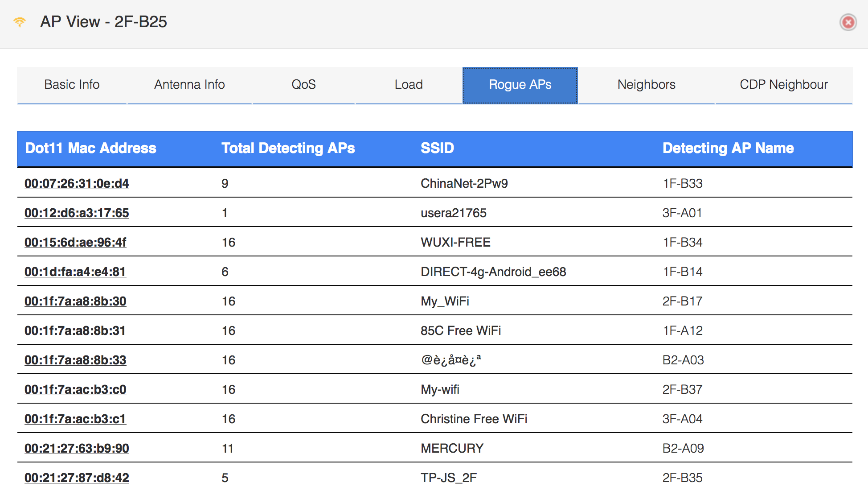The width and height of the screenshot is (868, 487).
Task: Click the detecting count 16 for WUXI-FREE
Action: coord(229,242)
